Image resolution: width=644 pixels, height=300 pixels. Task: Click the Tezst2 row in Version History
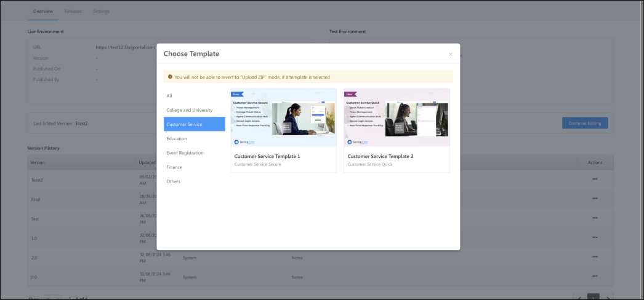(x=320, y=180)
